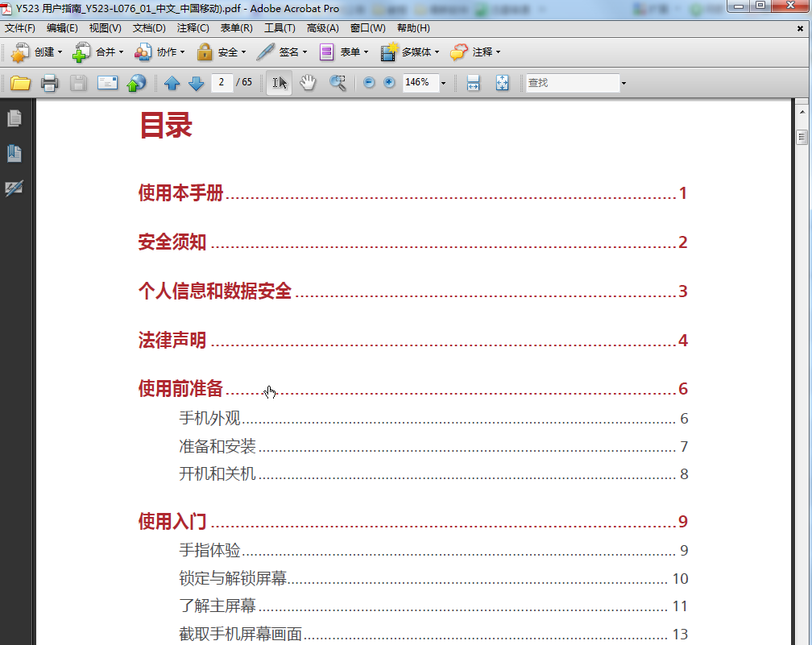Open the zoom percentage dropdown

tap(444, 82)
